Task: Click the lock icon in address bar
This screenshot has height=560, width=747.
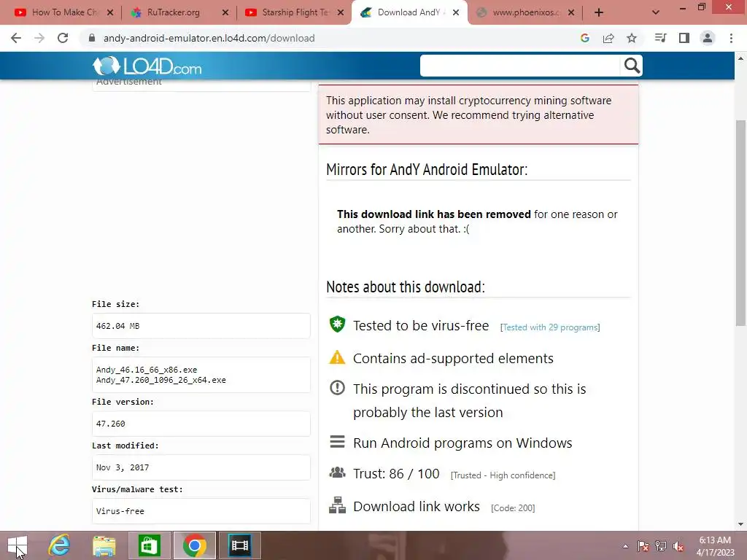Action: tap(92, 38)
